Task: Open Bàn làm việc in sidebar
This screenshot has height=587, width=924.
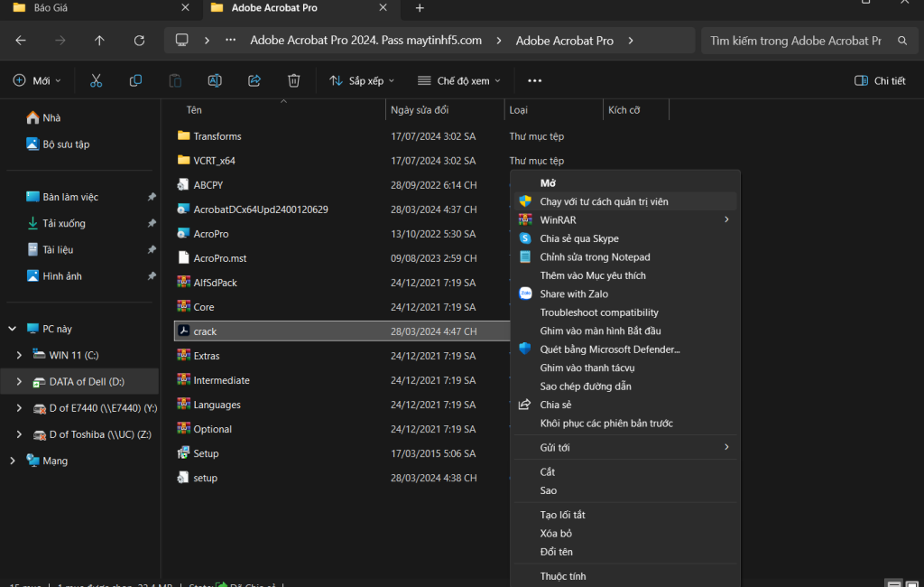Action: [x=62, y=197]
